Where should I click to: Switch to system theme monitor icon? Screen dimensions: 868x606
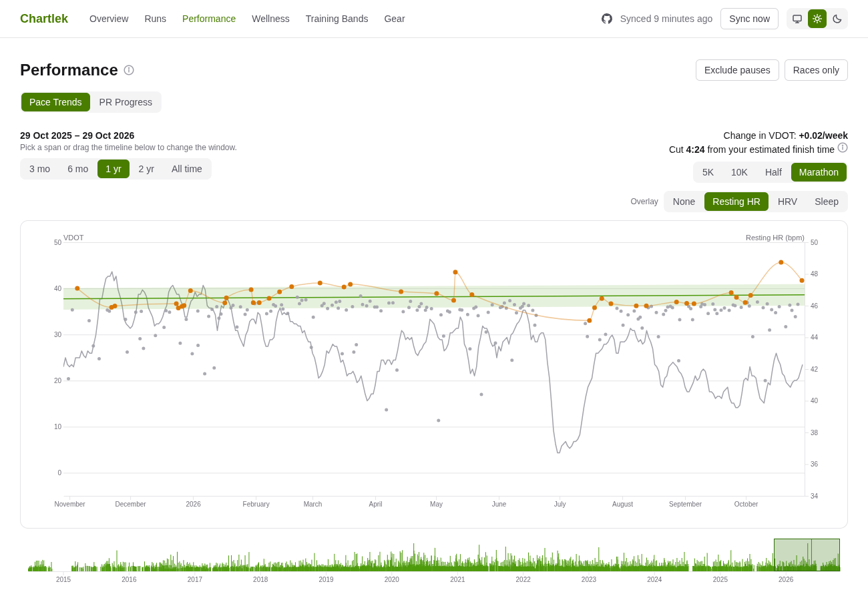coord(797,19)
